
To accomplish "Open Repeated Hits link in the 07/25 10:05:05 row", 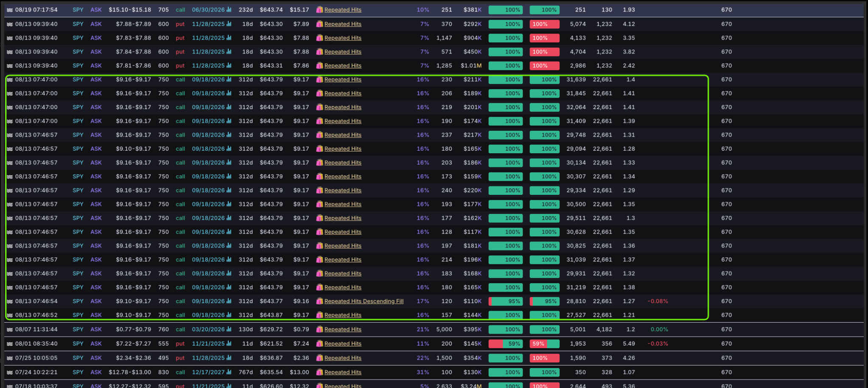I will coord(343,358).
